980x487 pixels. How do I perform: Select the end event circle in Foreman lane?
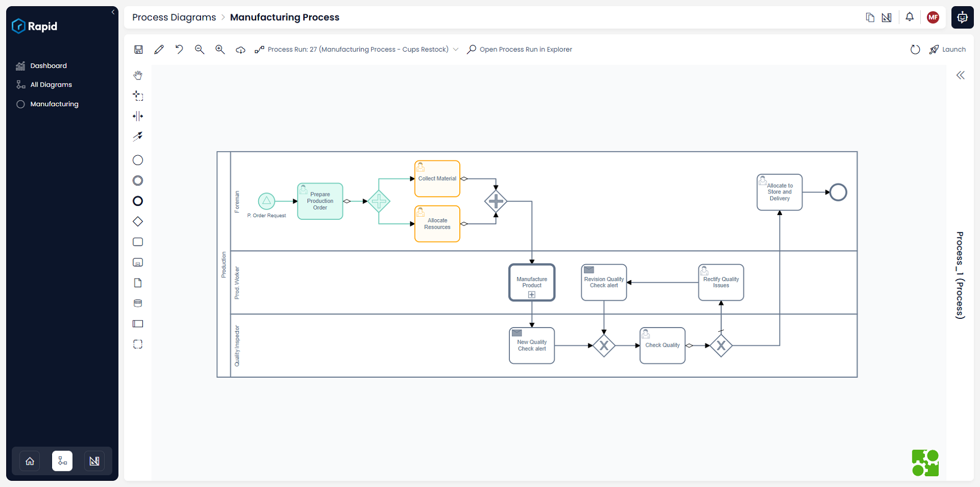[838, 192]
